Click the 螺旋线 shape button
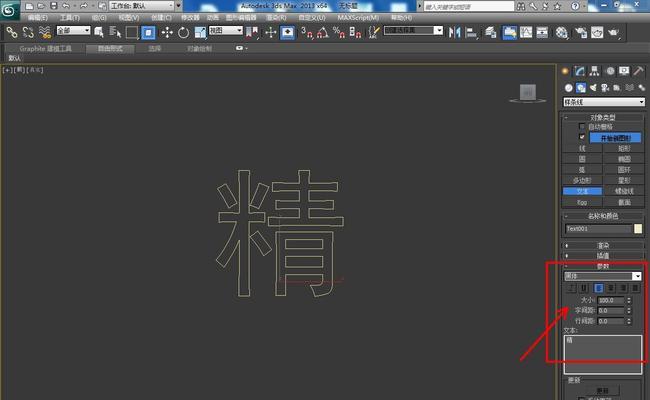This screenshot has height=400, width=650. click(624, 191)
